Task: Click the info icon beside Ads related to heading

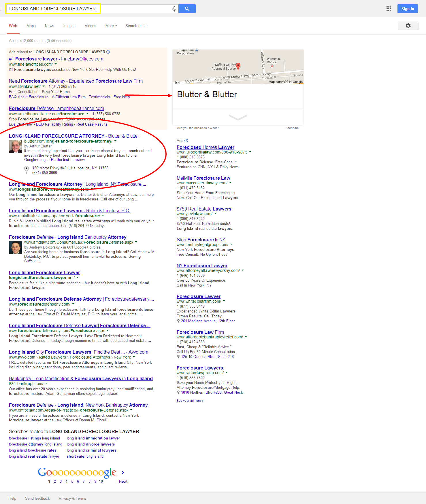Action: 108,52
